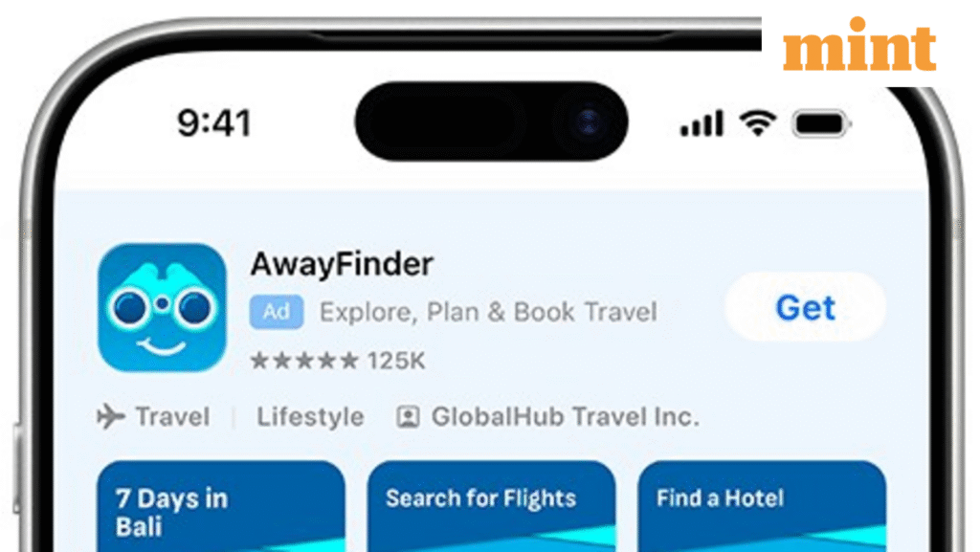Tap the 9:41 clock in status bar
980x552 pixels.
(214, 122)
